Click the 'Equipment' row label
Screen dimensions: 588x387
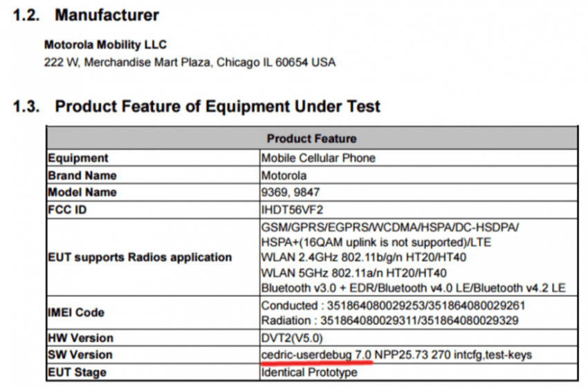(x=78, y=158)
